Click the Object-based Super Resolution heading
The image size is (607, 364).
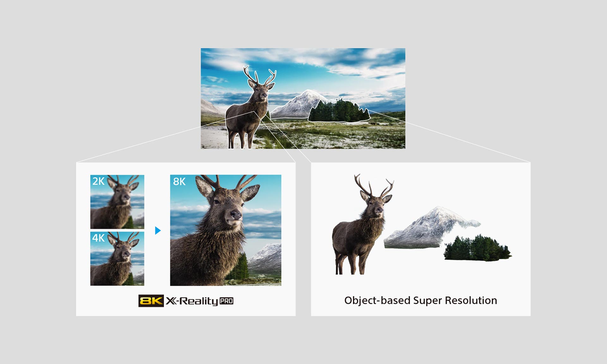coord(420,301)
